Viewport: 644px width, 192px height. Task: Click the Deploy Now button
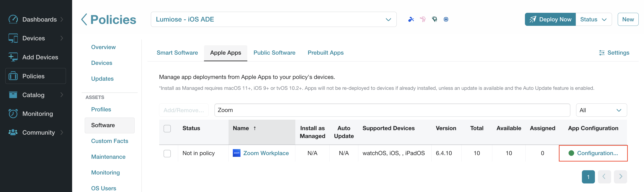[550, 19]
